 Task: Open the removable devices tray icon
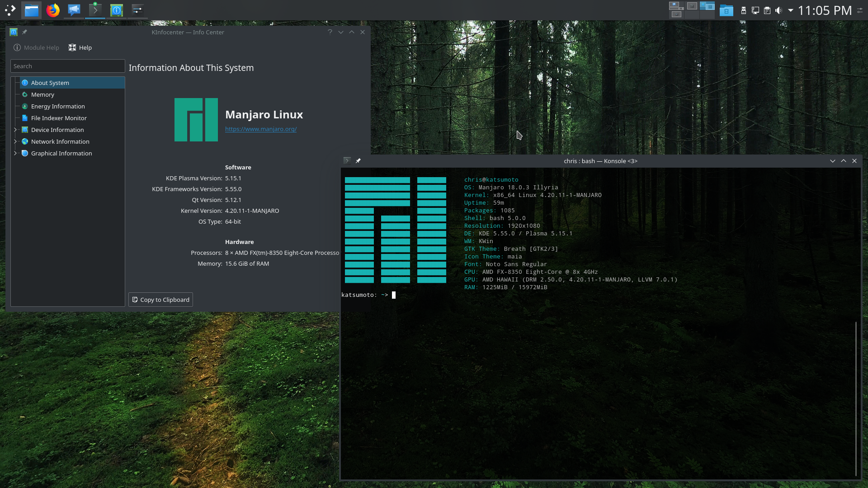pos(743,10)
